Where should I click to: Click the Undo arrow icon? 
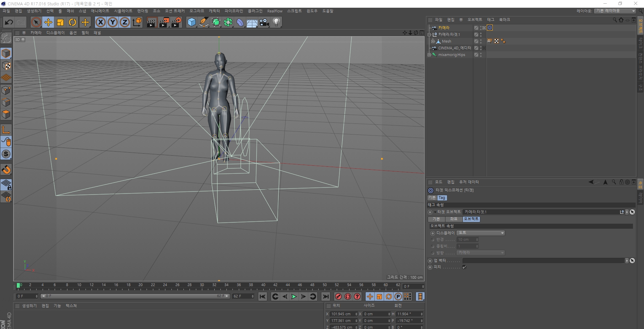9,22
